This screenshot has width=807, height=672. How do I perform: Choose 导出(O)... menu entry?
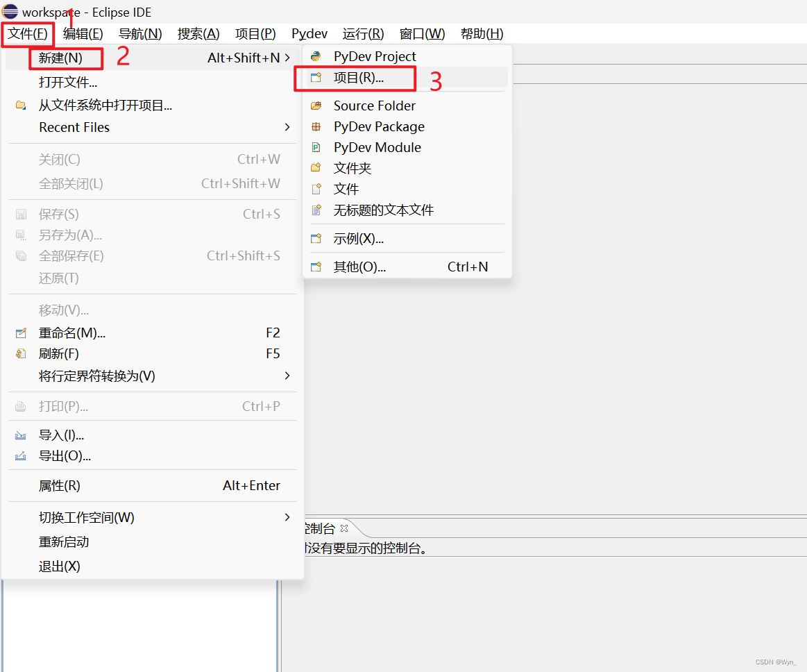coord(151,455)
